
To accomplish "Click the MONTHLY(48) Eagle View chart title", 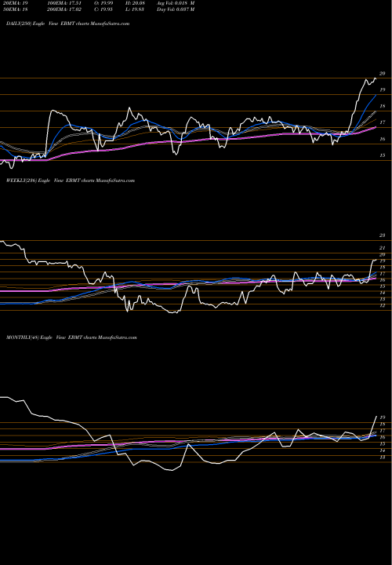I will point(71,337).
